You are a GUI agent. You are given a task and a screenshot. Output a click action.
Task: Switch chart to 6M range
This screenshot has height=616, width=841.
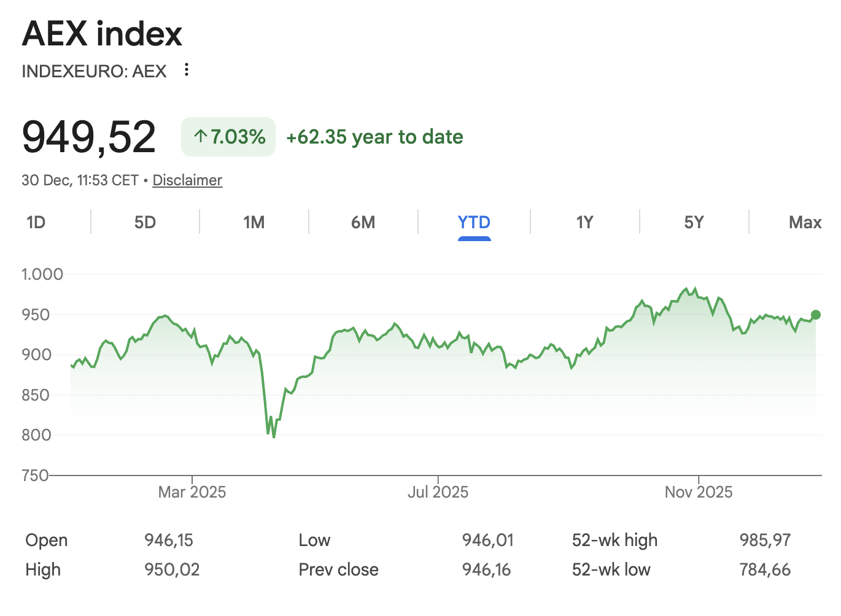(363, 222)
